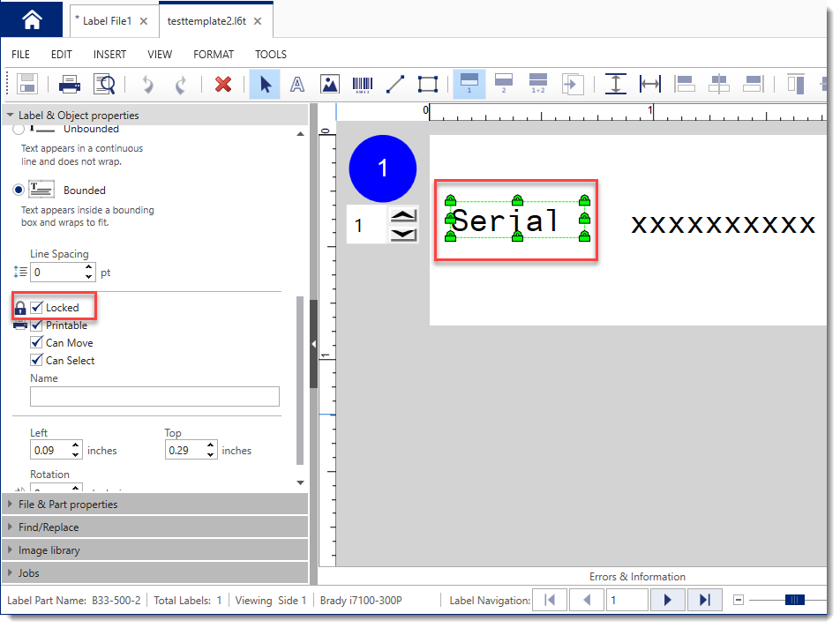
Task: Open Print Preview from the toolbar
Action: pos(104,85)
